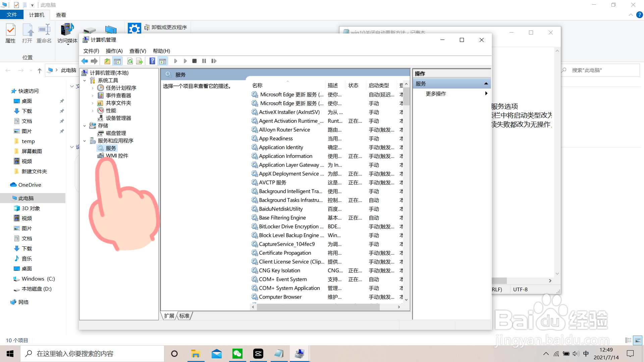The width and height of the screenshot is (644, 362).
Task: Click the 卸载或更改程序 button
Action: pos(166,27)
